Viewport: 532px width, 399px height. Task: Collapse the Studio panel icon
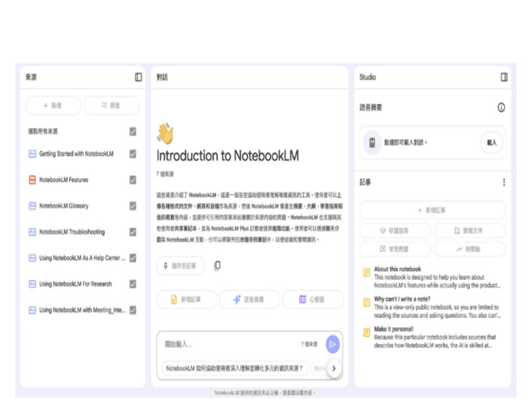click(x=504, y=77)
